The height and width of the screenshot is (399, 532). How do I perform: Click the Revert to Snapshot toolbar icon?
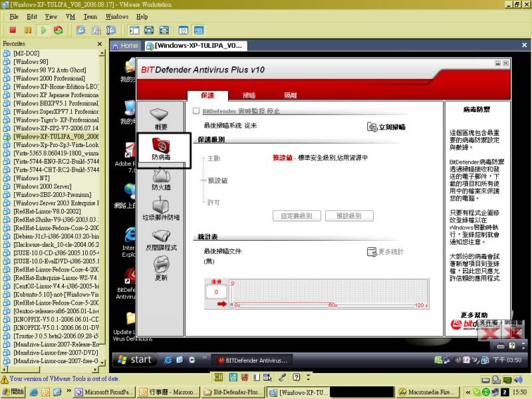(x=96, y=30)
